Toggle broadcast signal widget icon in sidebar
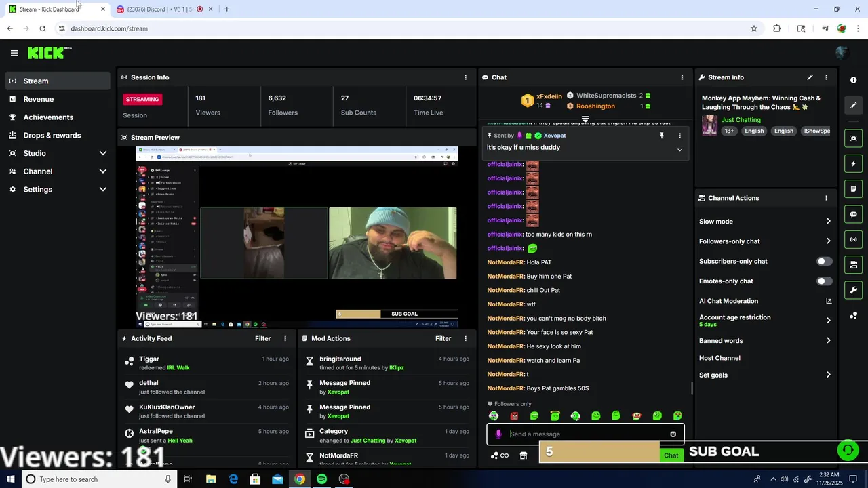 coord(853,239)
